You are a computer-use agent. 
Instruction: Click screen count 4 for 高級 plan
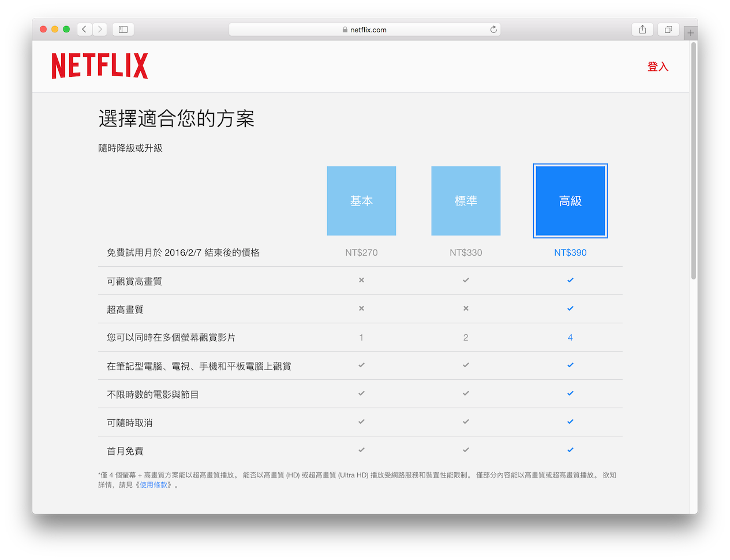(x=570, y=337)
